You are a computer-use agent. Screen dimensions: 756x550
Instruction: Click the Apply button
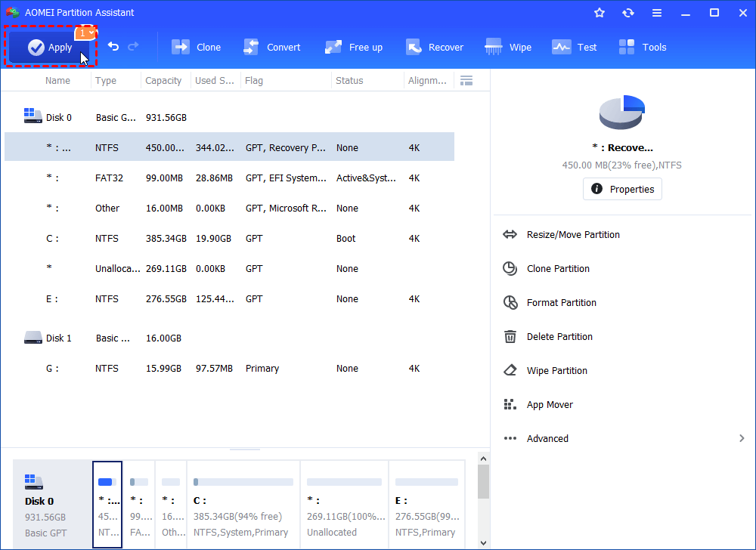pos(50,48)
